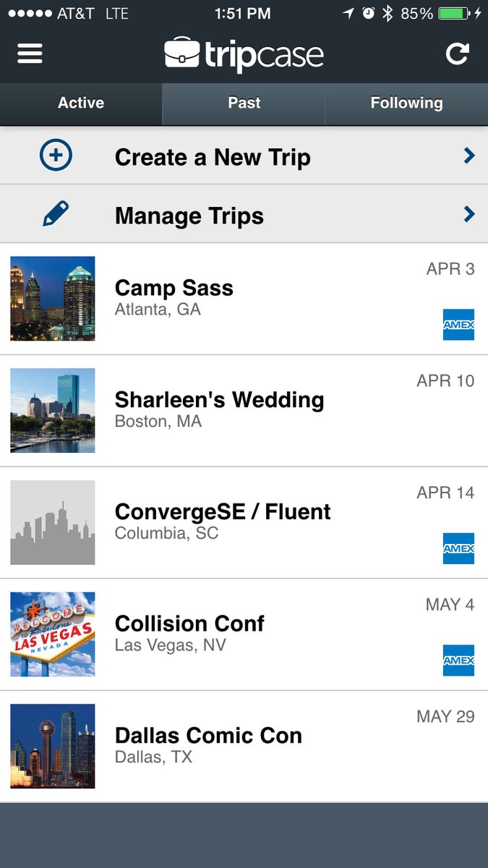This screenshot has height=868, width=488.
Task: Open the hamburger menu icon
Action: coord(30,54)
